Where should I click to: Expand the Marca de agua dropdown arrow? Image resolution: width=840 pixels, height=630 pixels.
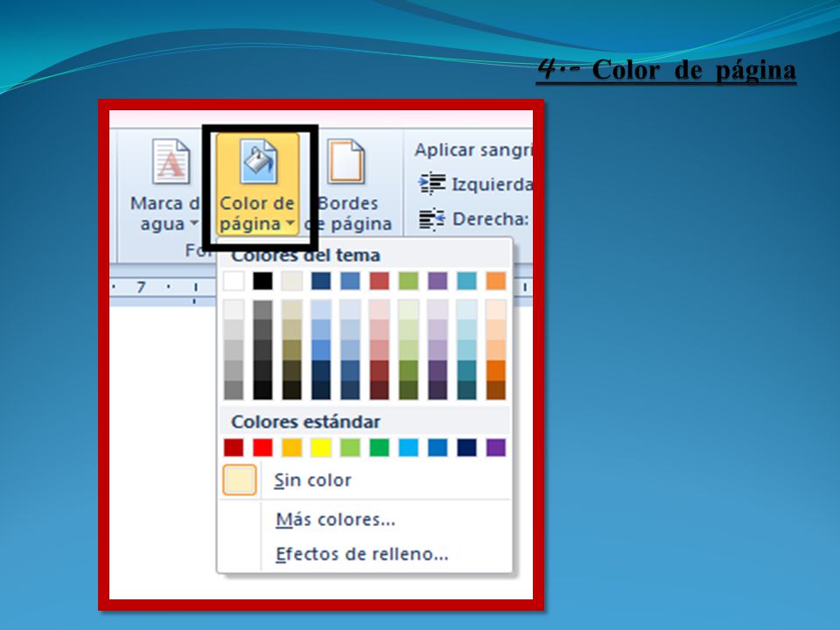(x=194, y=223)
